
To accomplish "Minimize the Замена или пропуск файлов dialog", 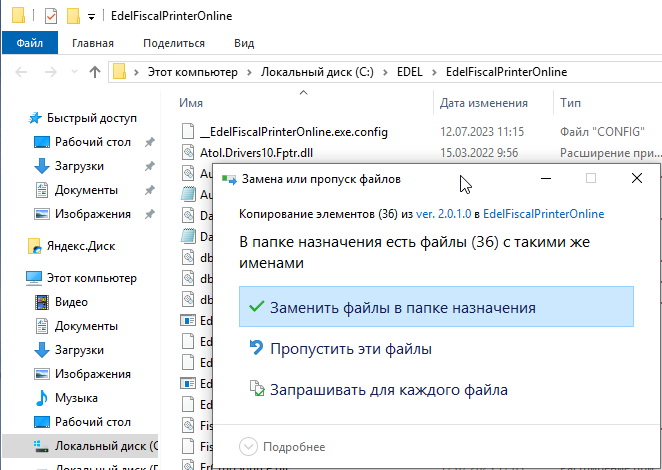I will pos(545,178).
